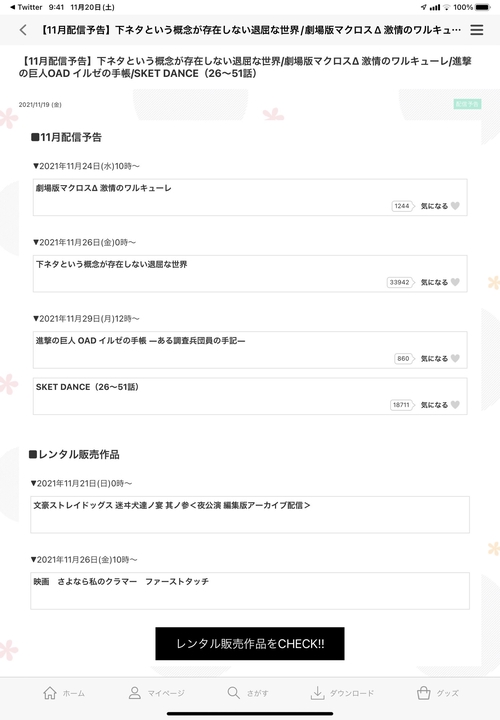Open SKET DANCE (26〜51話) entry
The image size is (500, 720).
[250, 396]
